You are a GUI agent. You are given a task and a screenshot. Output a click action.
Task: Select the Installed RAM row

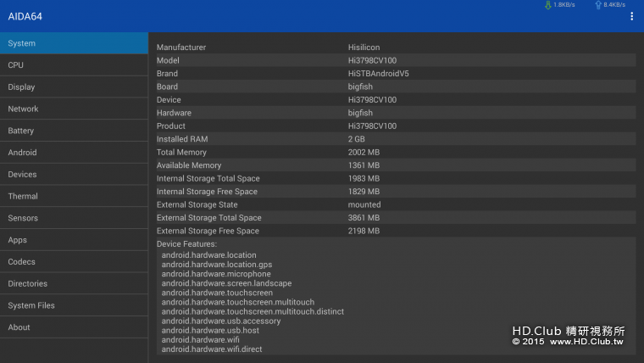(x=396, y=139)
